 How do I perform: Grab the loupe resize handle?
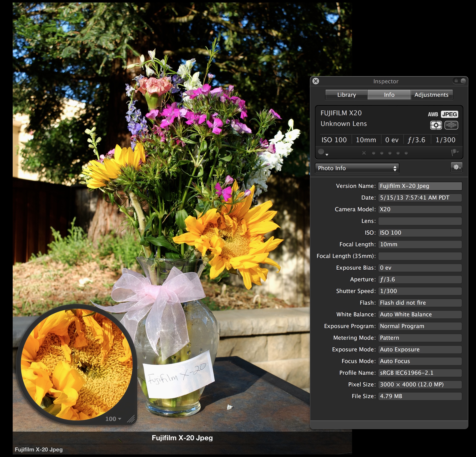tap(131, 419)
